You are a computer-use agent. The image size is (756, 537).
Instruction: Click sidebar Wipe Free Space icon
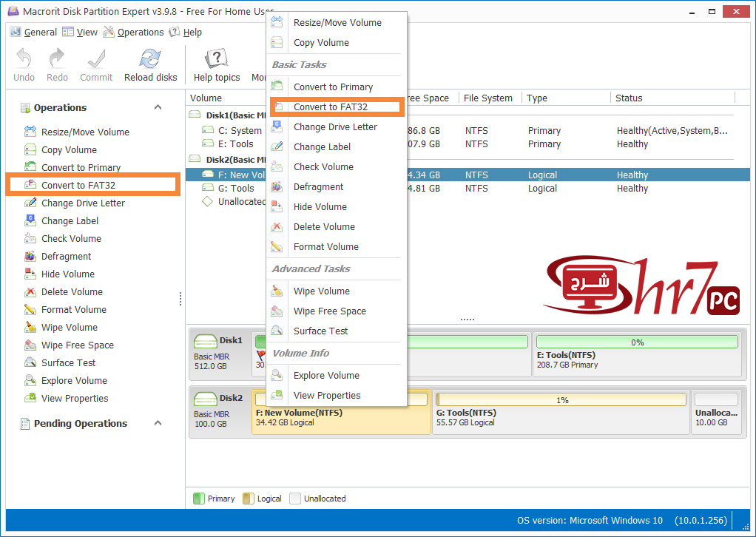(x=30, y=345)
